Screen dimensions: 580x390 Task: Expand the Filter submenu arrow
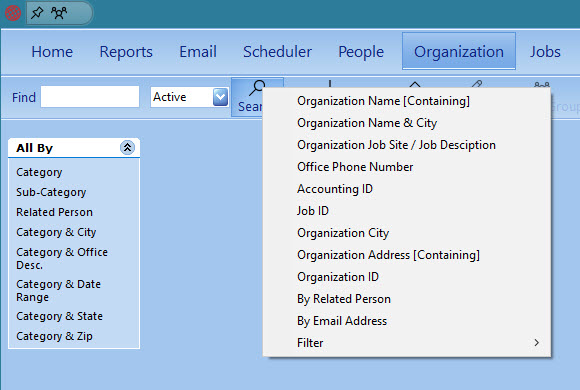[536, 343]
